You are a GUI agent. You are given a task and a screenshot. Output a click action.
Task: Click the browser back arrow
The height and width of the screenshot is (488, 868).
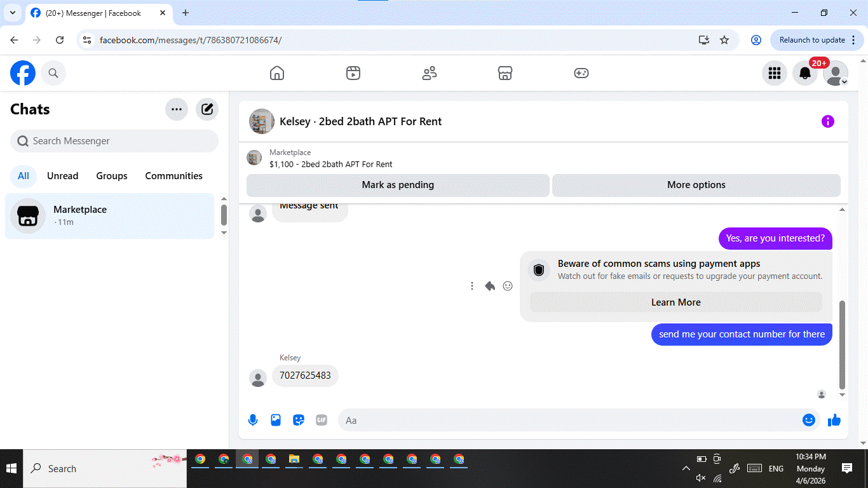pyautogui.click(x=14, y=40)
